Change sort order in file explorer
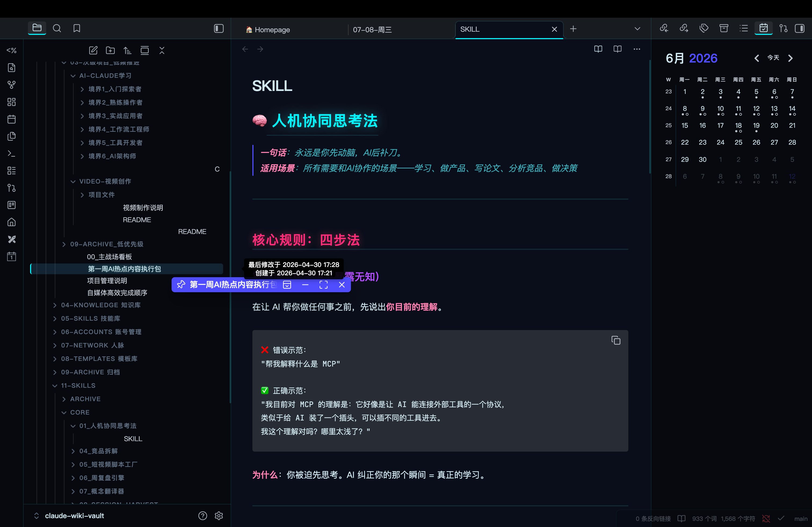 point(127,50)
